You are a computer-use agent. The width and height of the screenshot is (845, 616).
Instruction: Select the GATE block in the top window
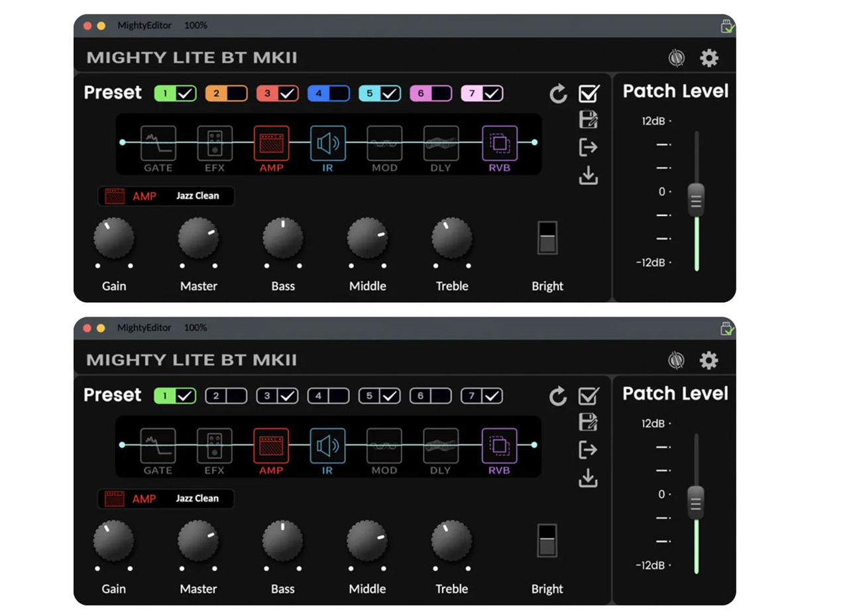pyautogui.click(x=158, y=143)
